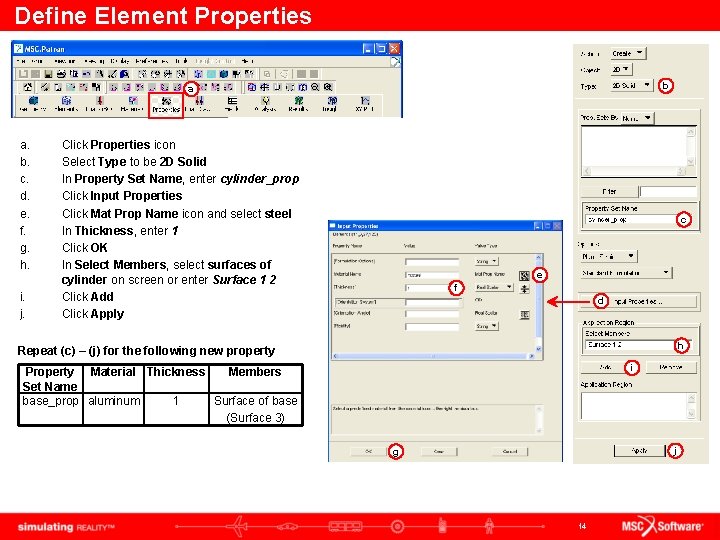720x540 pixels.
Task: Click Cancel in Input Properties dialog
Action: point(510,451)
